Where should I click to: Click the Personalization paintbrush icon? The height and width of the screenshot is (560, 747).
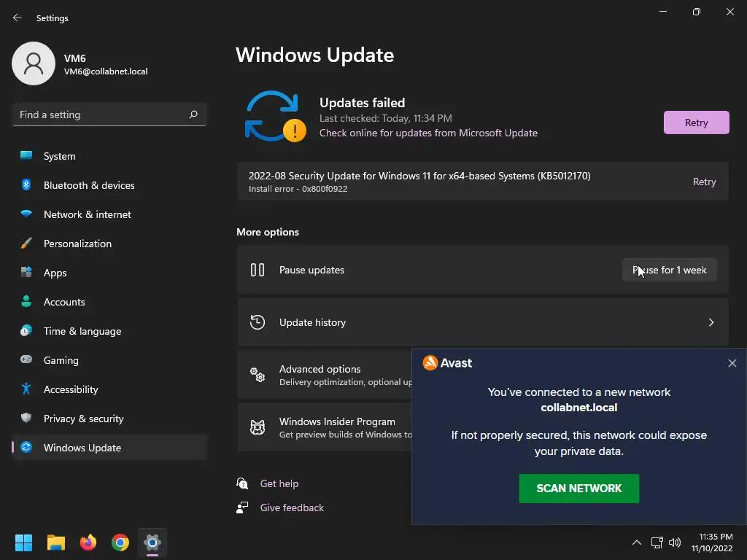pyautogui.click(x=26, y=244)
